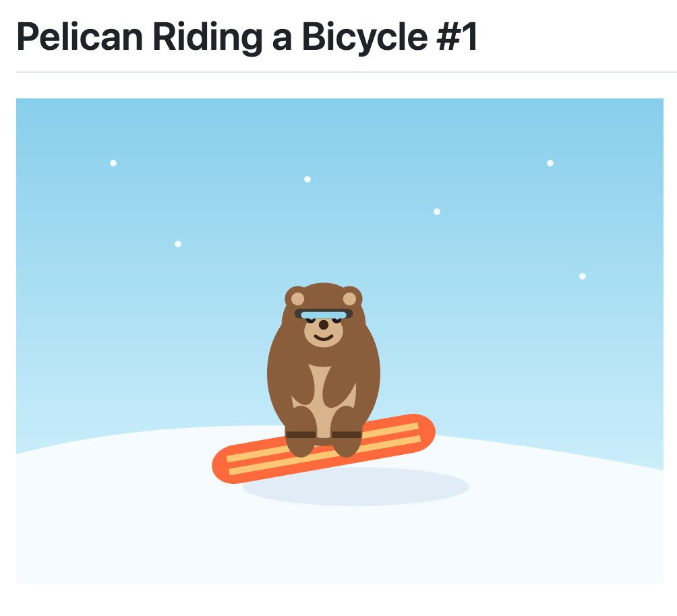Screen dimensions: 677x616
Task: Click the lowest snowflake dot on the left side
Action: [178, 244]
